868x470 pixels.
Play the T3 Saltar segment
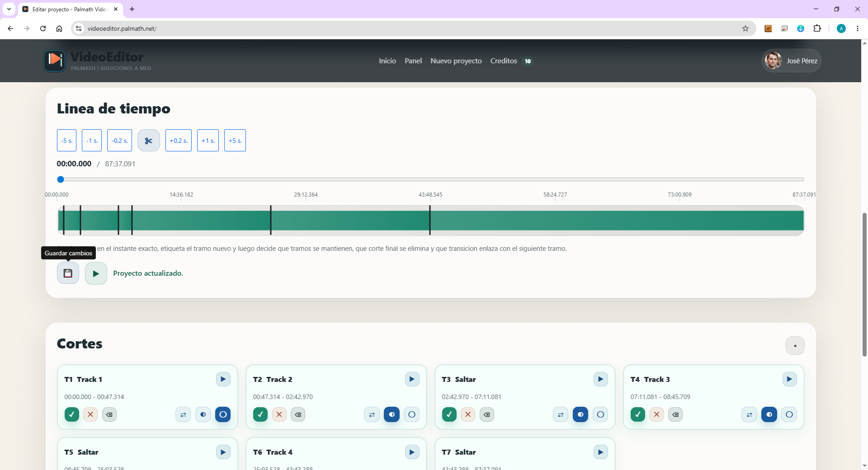point(601,379)
